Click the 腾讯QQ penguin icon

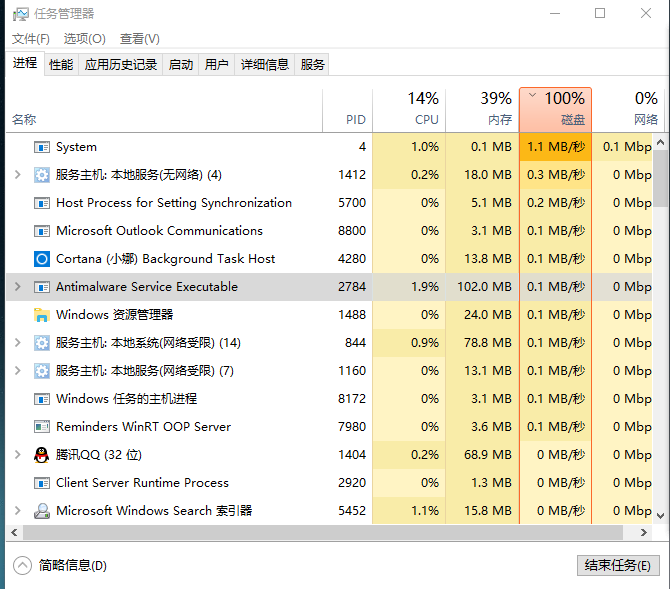click(41, 455)
